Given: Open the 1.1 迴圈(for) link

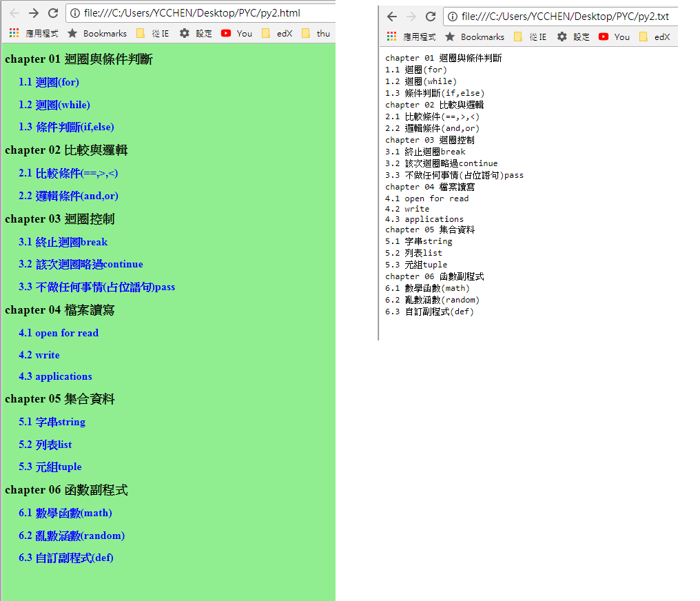Looking at the screenshot, I should (x=49, y=82).
